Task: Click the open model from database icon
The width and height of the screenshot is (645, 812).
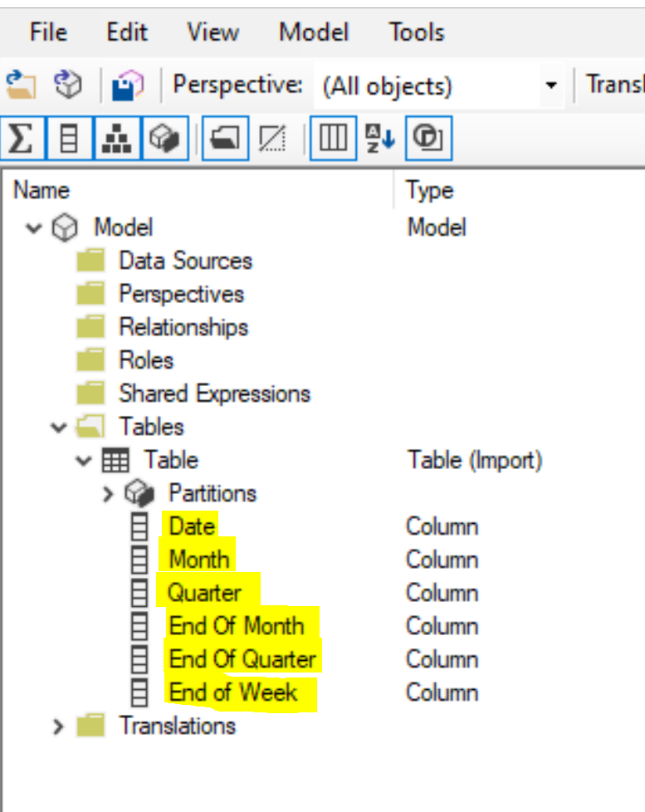Action: 68,85
